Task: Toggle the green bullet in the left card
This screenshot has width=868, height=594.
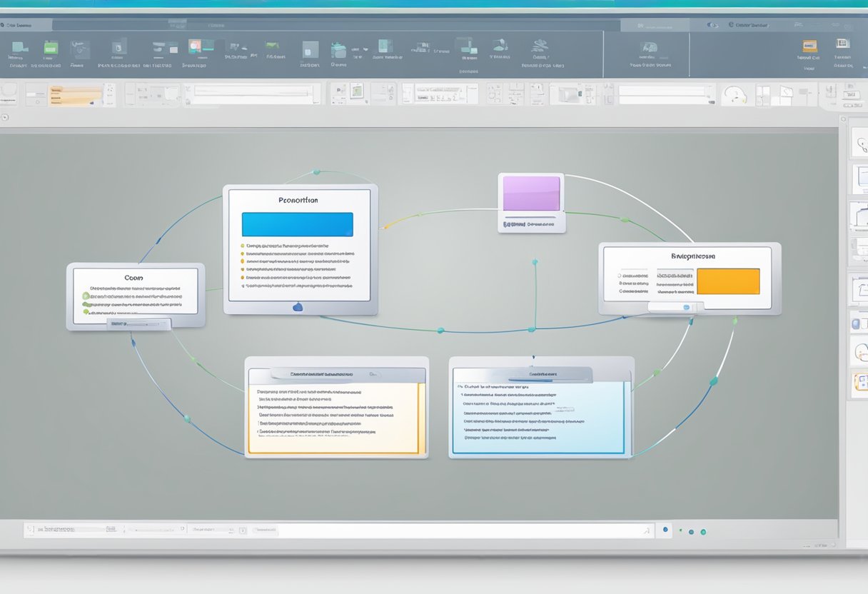Action: click(86, 311)
